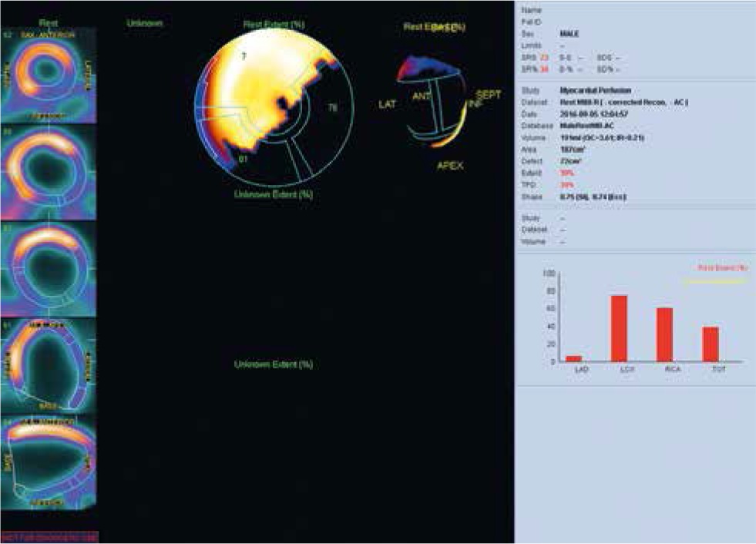Click the small LAD bar in chart
Image resolution: width=756 pixels, height=544 pixels.
coord(573,358)
